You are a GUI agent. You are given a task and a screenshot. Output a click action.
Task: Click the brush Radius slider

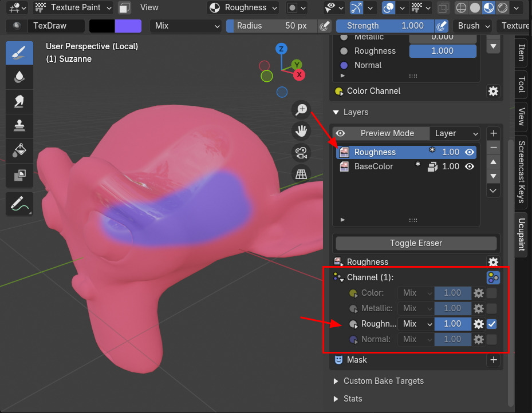click(272, 26)
